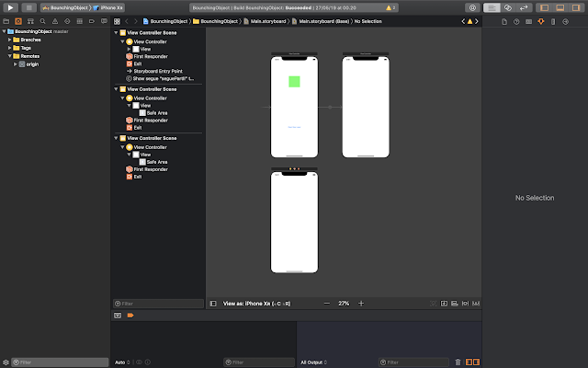Screen dimensions: 588x368
Task: Switch to the version editor
Action: click(524, 7)
